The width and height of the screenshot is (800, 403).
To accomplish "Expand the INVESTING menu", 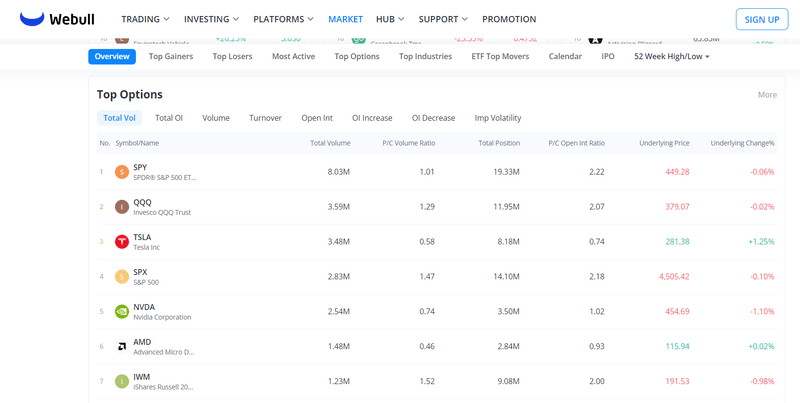I will pos(211,19).
